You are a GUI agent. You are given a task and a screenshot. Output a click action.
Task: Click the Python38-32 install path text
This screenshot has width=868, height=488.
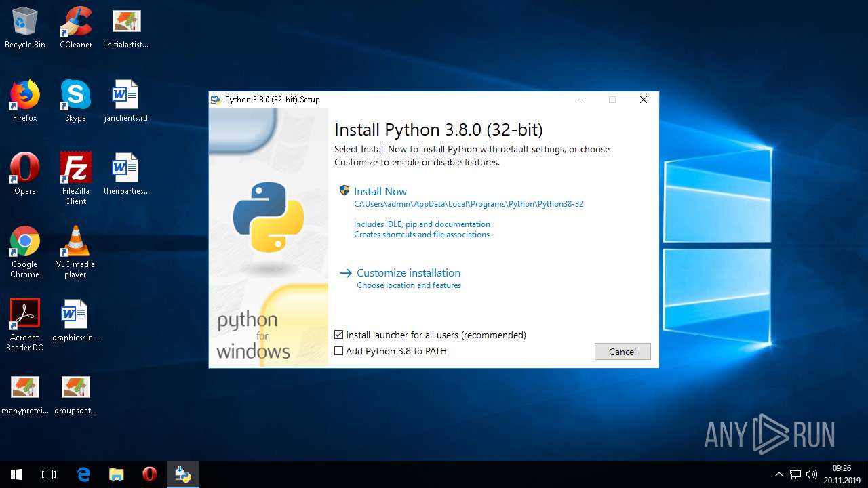tap(469, 204)
